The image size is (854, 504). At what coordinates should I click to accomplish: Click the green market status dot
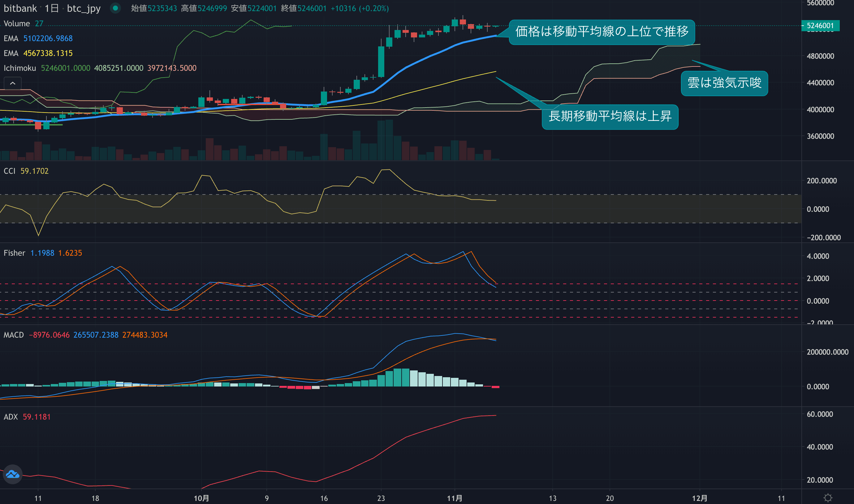(115, 8)
